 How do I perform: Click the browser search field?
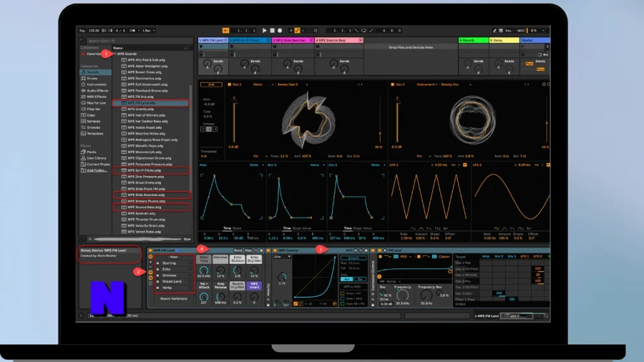tap(139, 41)
